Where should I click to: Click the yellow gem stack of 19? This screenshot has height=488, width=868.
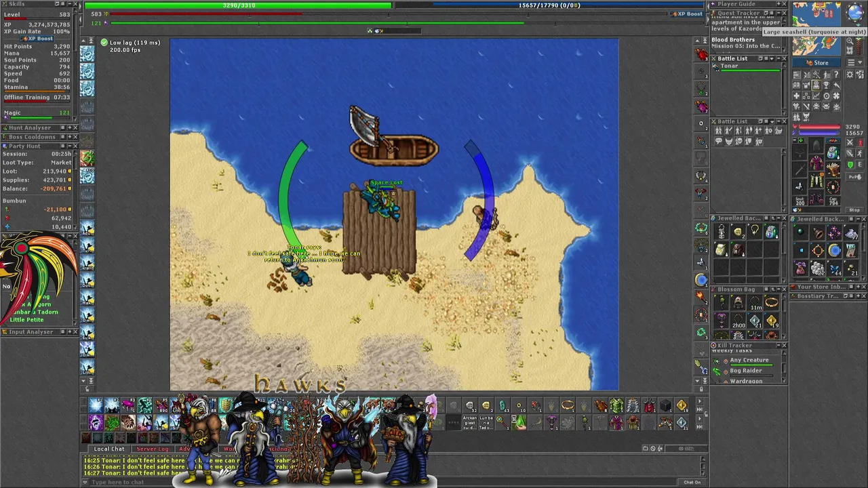(771, 320)
